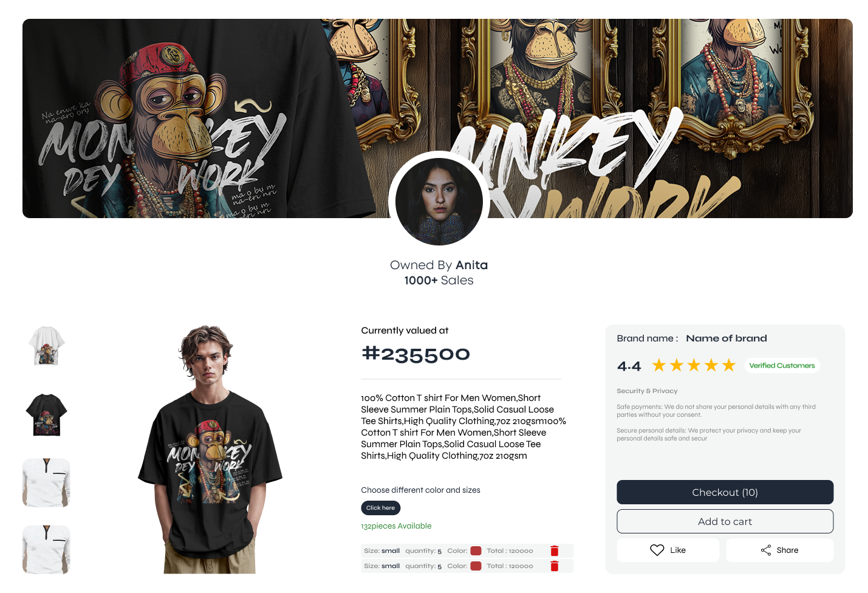Click the third gold rating star
This screenshot has height=593, width=868.
tap(694, 365)
